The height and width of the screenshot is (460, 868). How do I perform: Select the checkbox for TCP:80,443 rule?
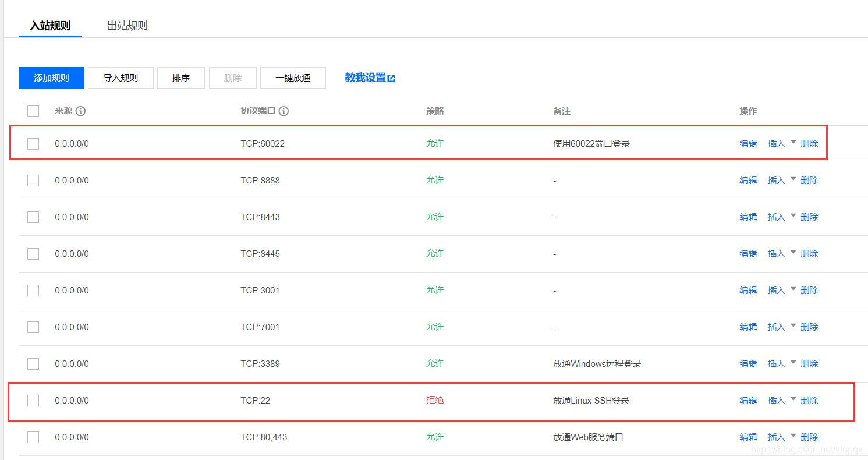[x=33, y=437]
